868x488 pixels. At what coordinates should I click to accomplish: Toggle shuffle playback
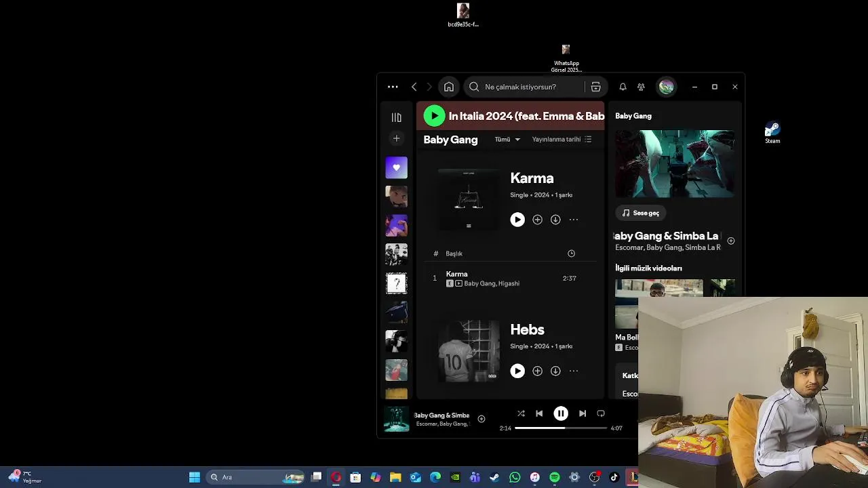click(521, 413)
